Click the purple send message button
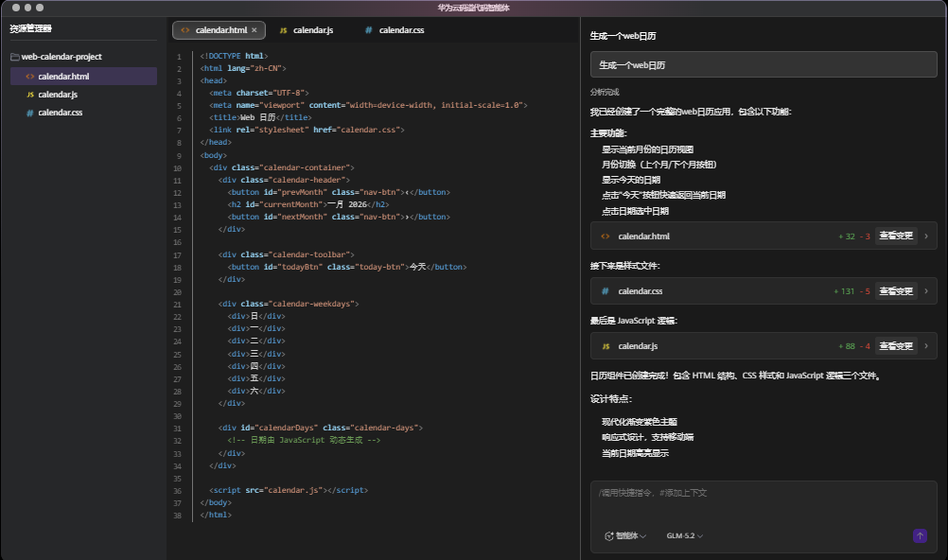948x560 pixels. click(x=920, y=535)
